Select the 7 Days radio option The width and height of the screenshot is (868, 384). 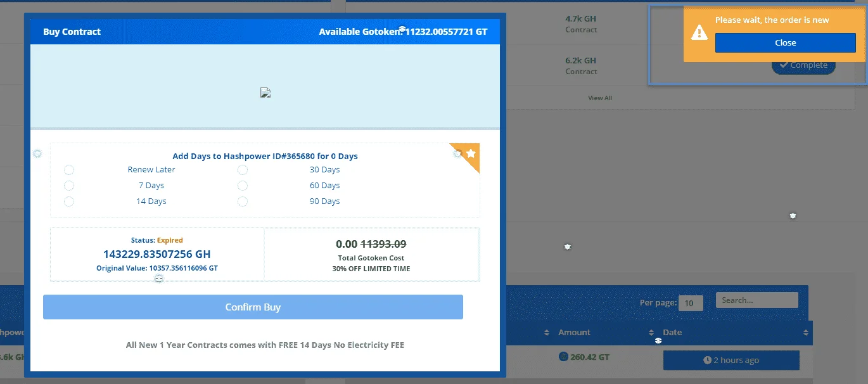[69, 186]
